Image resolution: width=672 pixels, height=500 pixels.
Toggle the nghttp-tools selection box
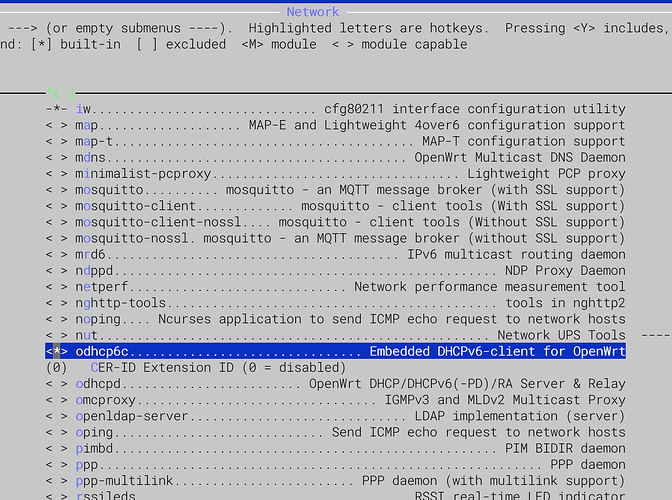[x=57, y=303]
